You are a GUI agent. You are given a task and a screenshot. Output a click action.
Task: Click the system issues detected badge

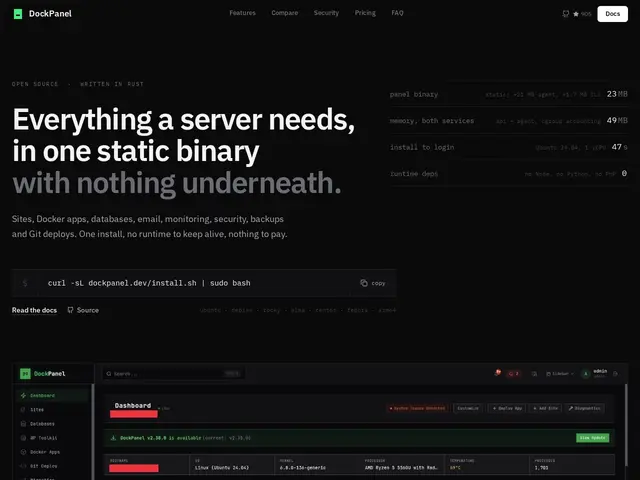417,408
